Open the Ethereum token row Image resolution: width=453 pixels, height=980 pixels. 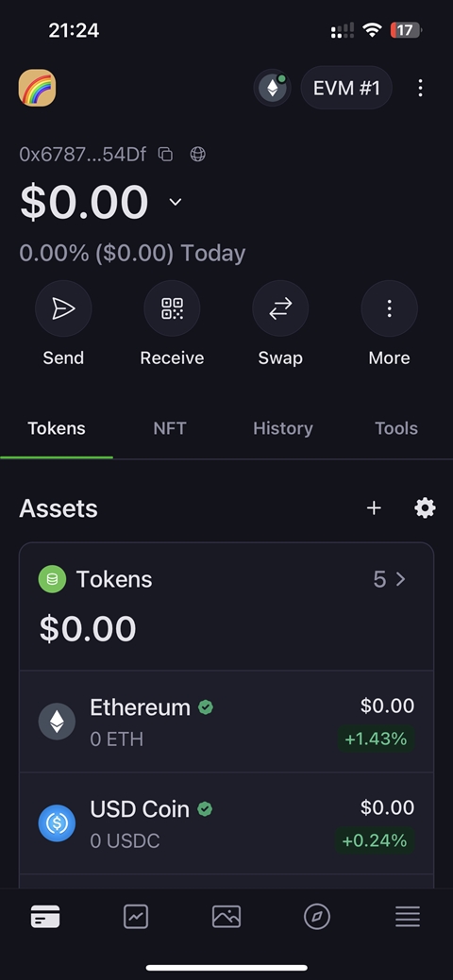point(226,722)
